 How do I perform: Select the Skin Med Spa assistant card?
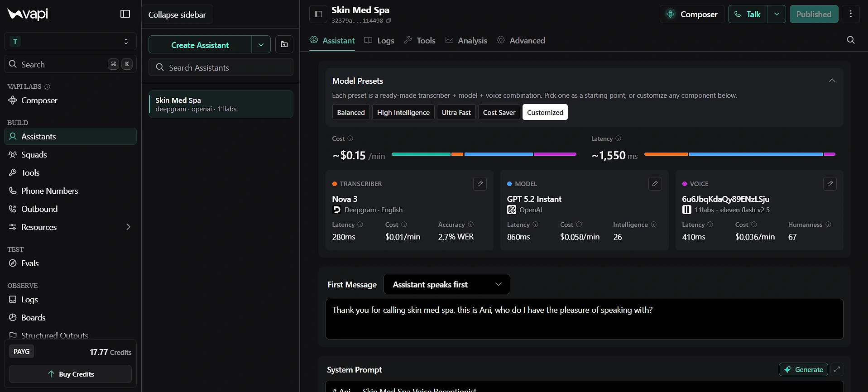(221, 104)
